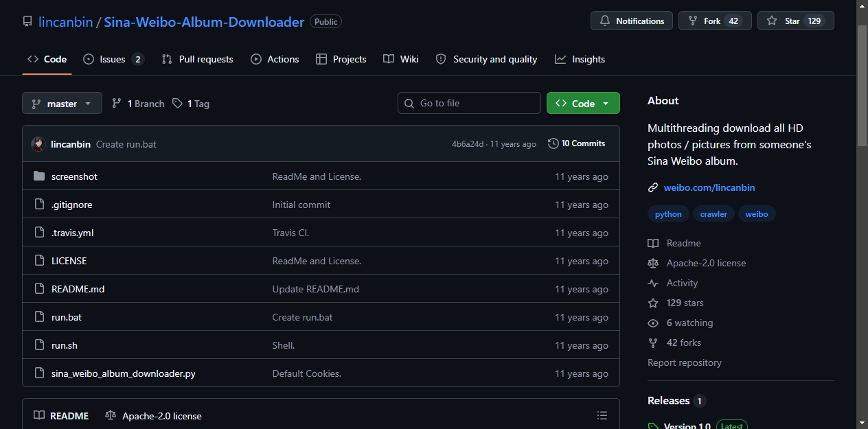Screen dimensions: 868x429
Task: Open Readme link in About sidebar
Action: coord(674,243)
